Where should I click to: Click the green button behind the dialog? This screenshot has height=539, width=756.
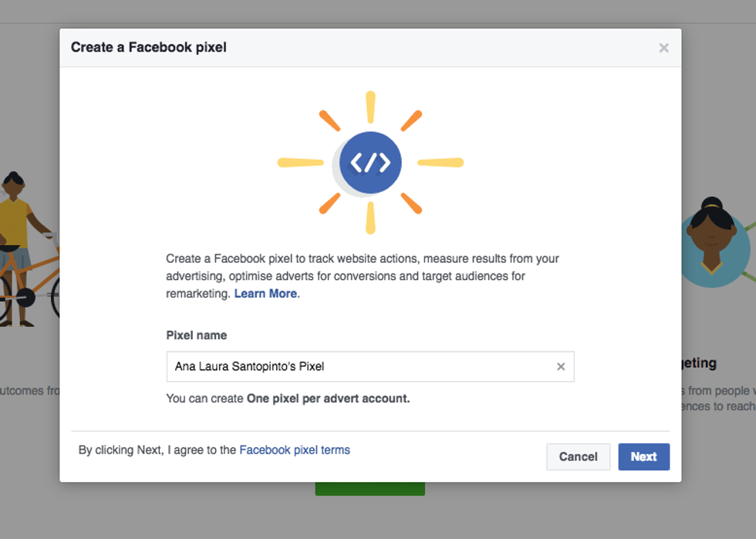pos(370,489)
